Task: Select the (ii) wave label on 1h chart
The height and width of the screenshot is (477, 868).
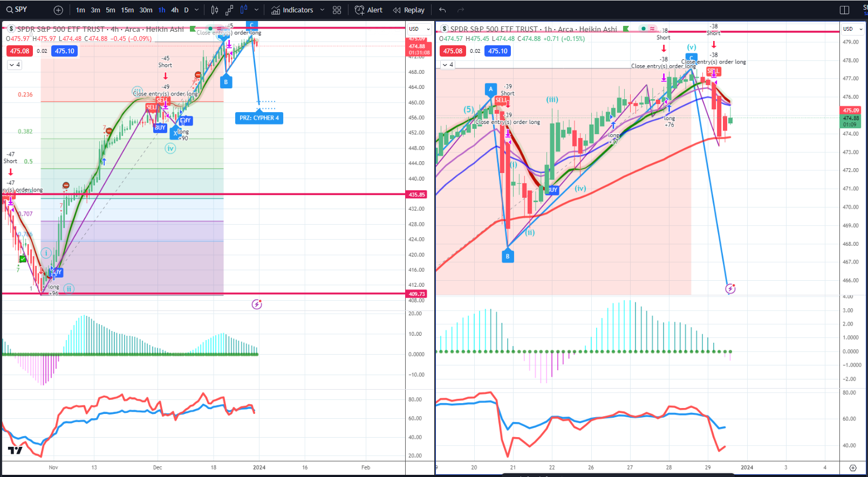Action: tap(530, 233)
